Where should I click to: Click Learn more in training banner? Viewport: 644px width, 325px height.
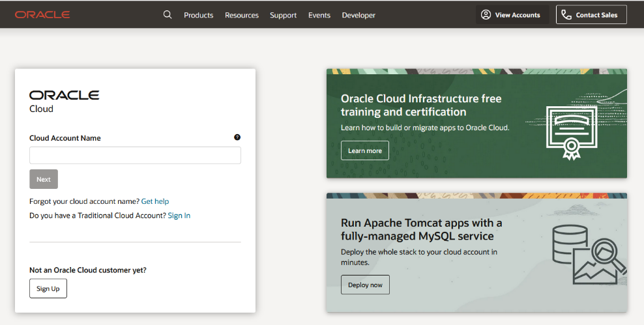point(365,150)
